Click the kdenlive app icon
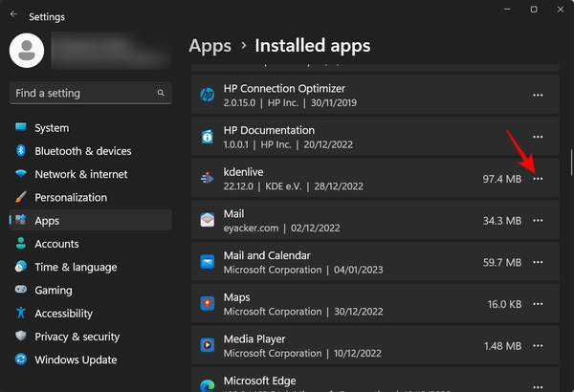574x392 pixels. (x=208, y=178)
